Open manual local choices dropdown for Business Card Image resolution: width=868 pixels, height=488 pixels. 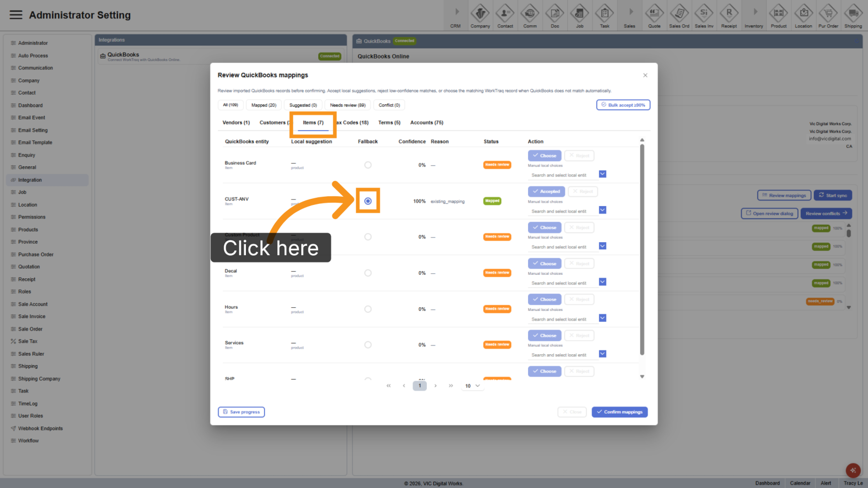[602, 174]
